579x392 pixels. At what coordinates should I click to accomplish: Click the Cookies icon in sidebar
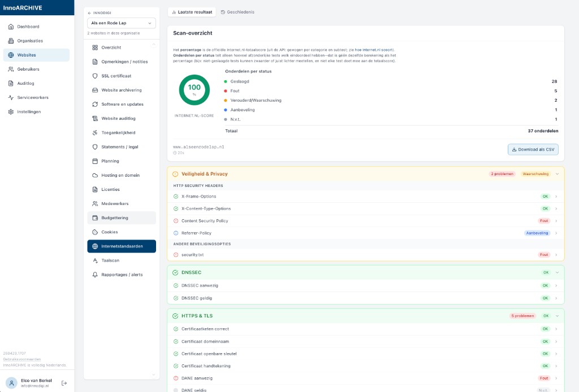point(95,232)
